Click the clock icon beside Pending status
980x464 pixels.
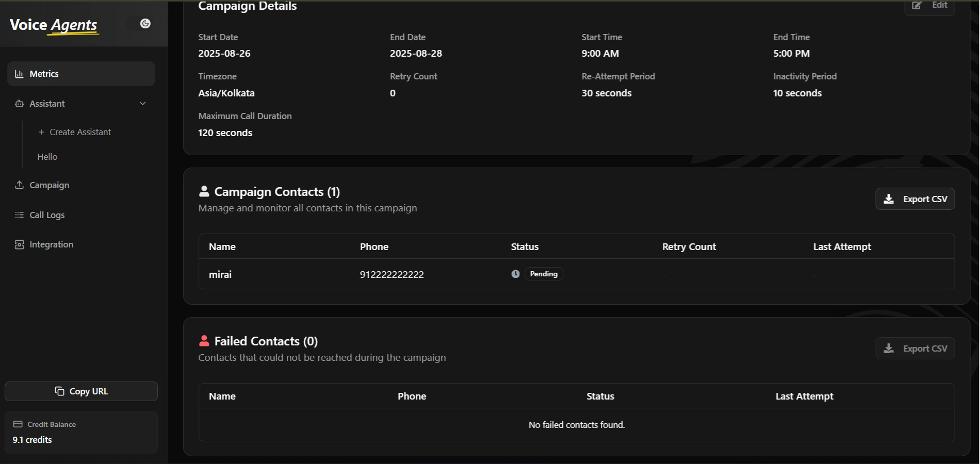[515, 274]
